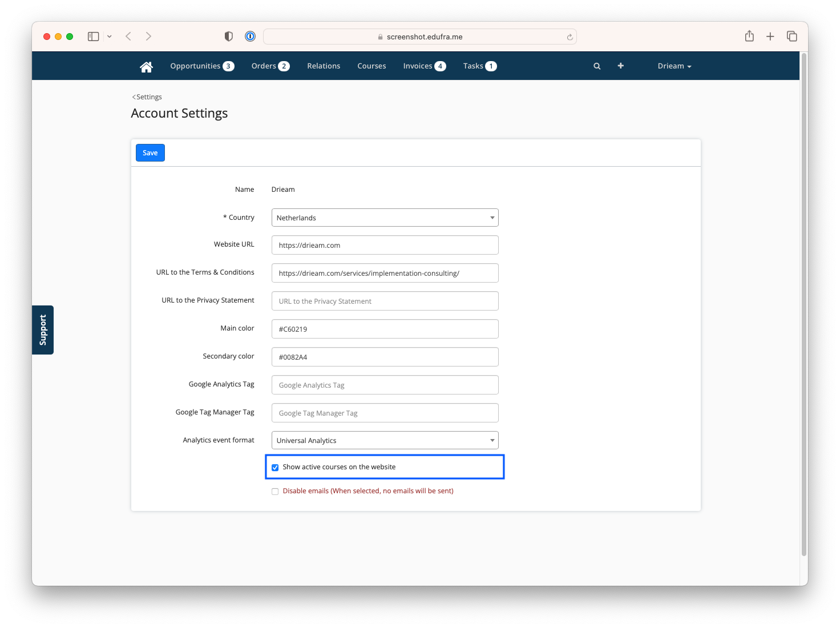Image resolution: width=840 pixels, height=628 pixels.
Task: Click the Invoices count badge 4
Action: point(440,66)
